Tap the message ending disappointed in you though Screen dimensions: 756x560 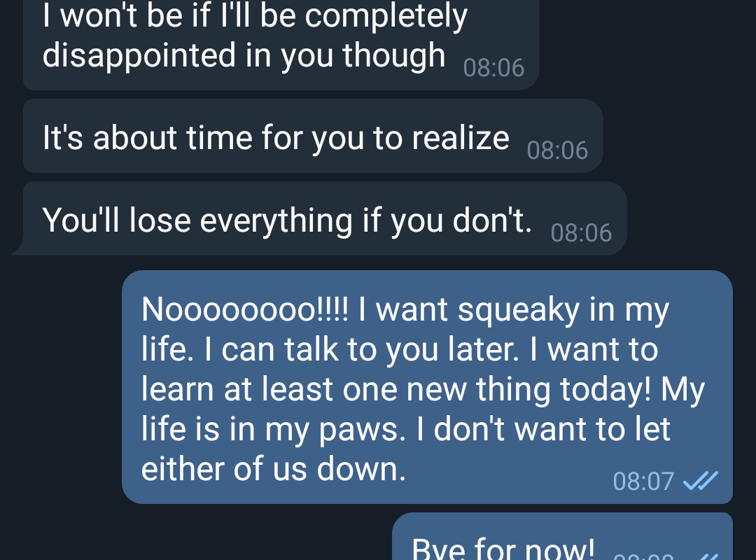pos(281,45)
